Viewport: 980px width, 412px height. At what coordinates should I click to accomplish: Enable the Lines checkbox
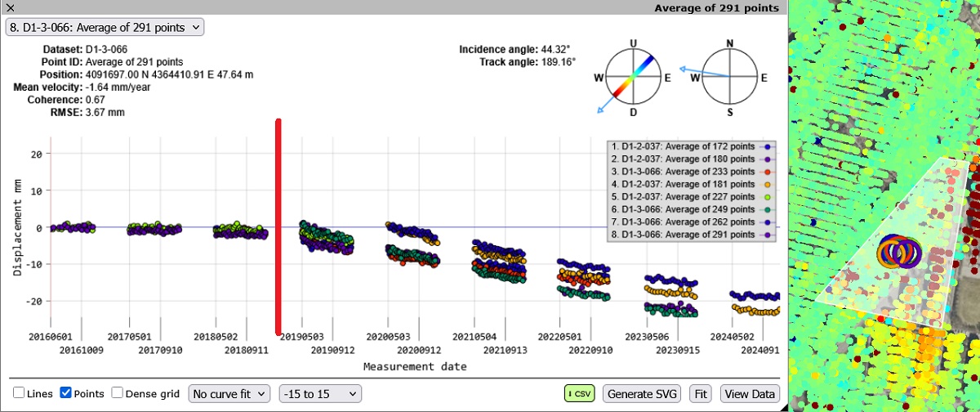[x=19, y=393]
